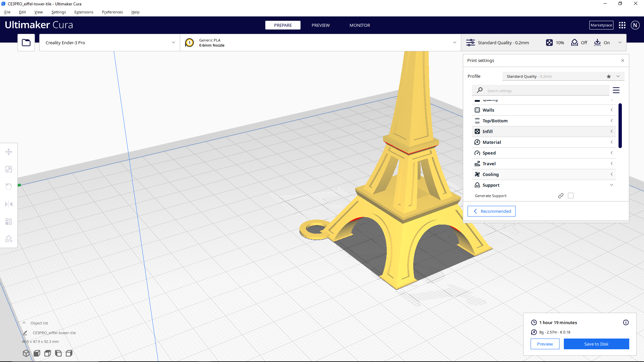This screenshot has width=644, height=362.
Task: Edit model name pencil icon
Action: pyautogui.click(x=25, y=333)
